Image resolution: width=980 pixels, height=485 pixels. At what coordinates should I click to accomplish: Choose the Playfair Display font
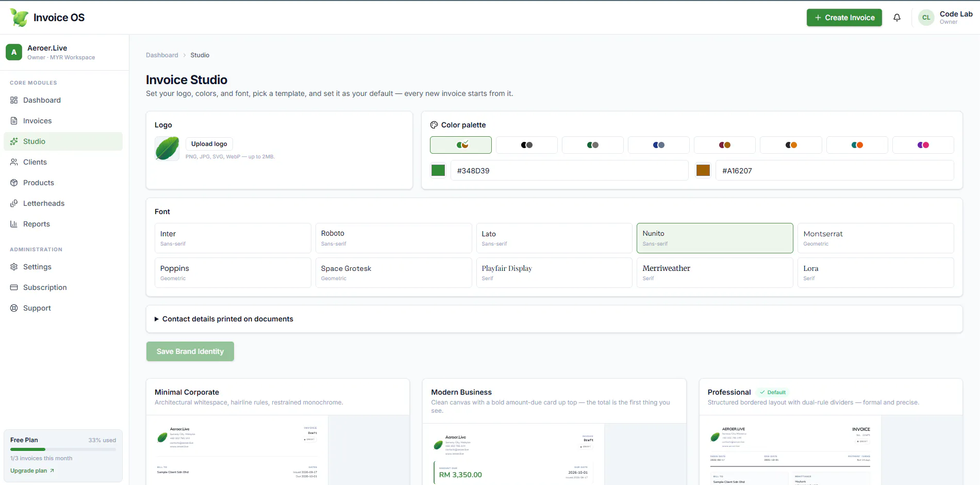click(554, 272)
